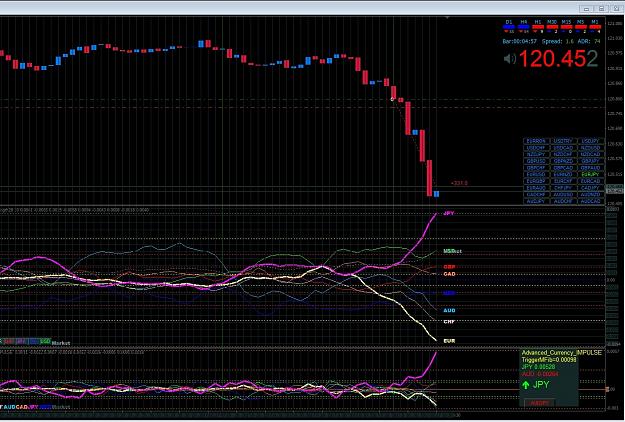Click the green up arrow next to JPY
Viewport: 625px width, 422px height.
click(x=526, y=385)
